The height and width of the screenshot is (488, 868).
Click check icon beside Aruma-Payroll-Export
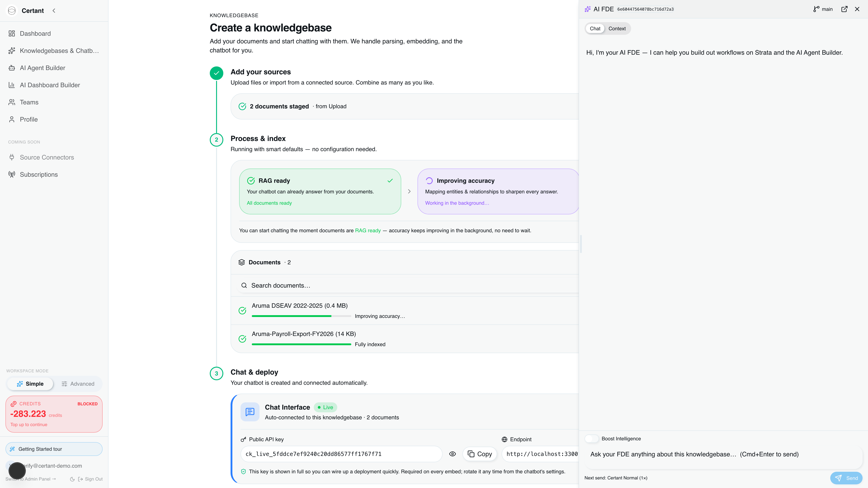click(x=242, y=339)
